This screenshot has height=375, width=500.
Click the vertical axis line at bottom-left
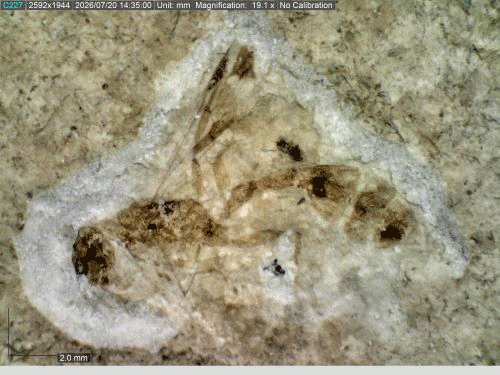click(8, 333)
